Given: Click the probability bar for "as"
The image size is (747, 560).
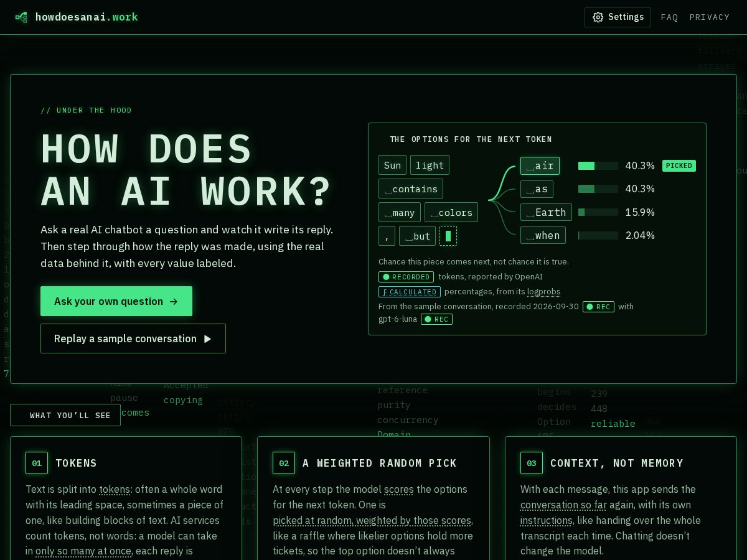Looking at the screenshot, I should tap(598, 189).
